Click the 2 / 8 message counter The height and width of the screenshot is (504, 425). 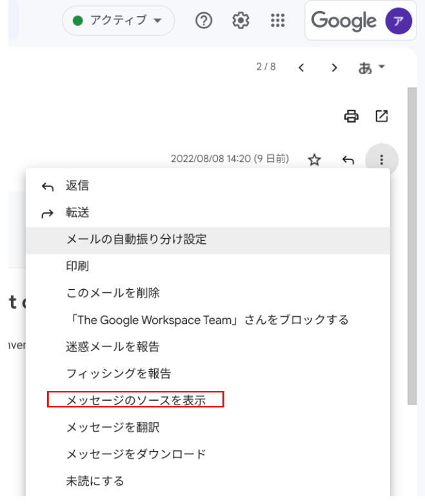click(266, 67)
